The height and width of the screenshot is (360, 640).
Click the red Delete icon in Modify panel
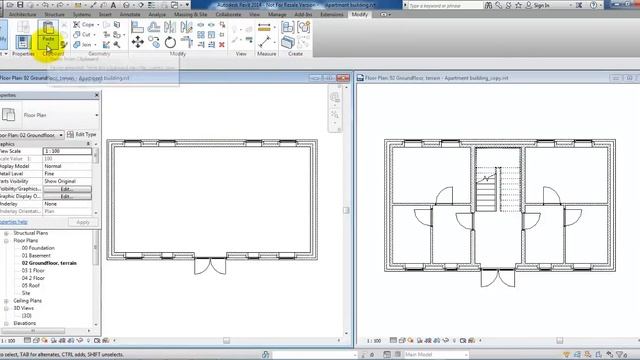(222, 44)
